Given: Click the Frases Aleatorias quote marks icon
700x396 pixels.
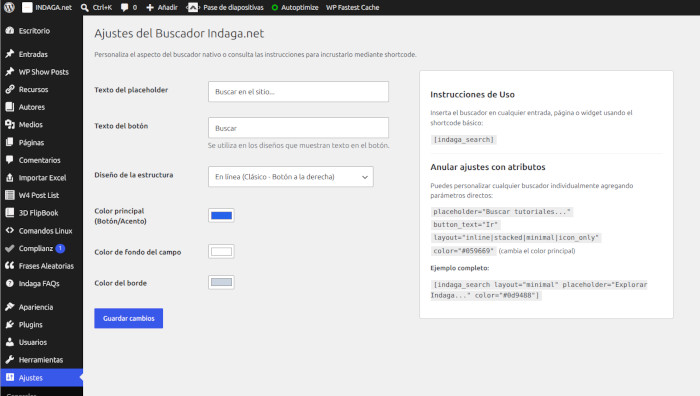Looking at the screenshot, I should pyautogui.click(x=10, y=266).
